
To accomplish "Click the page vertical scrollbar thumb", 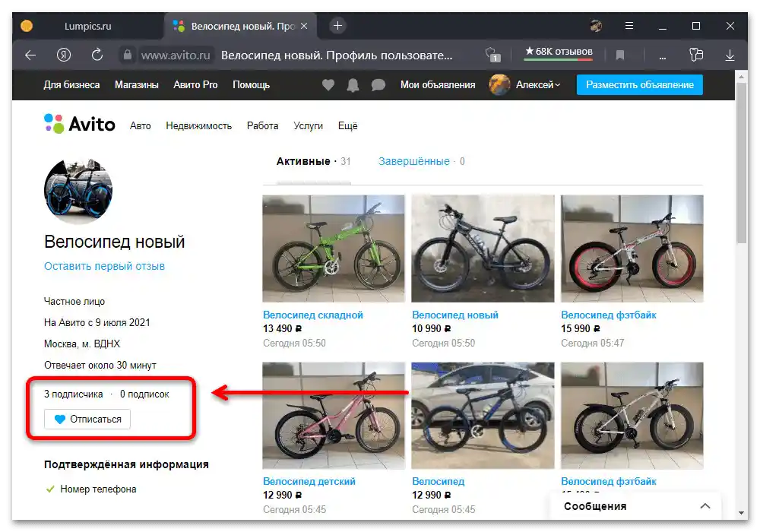I will coord(741,163).
